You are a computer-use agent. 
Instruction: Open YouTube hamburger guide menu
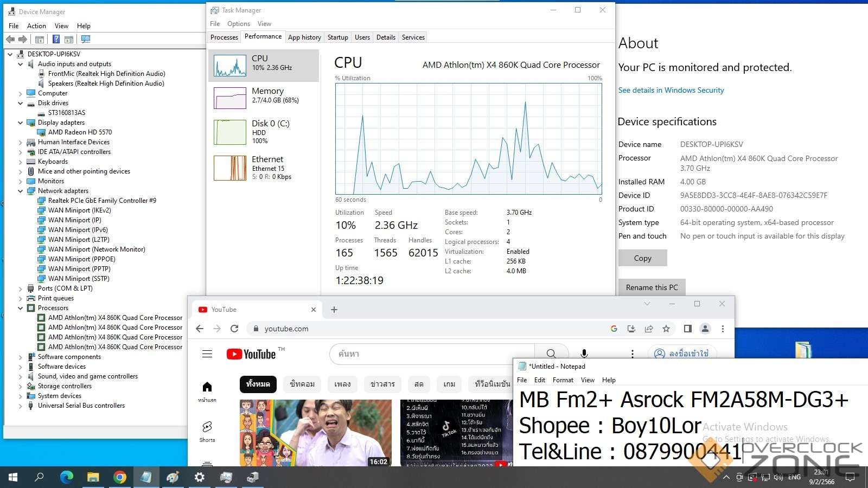tap(207, 354)
